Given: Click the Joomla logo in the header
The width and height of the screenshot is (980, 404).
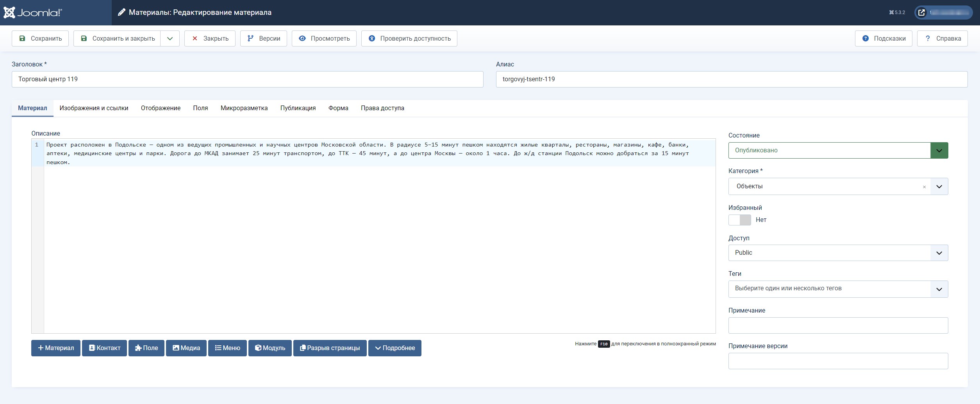Looking at the screenshot, I should pos(33,13).
